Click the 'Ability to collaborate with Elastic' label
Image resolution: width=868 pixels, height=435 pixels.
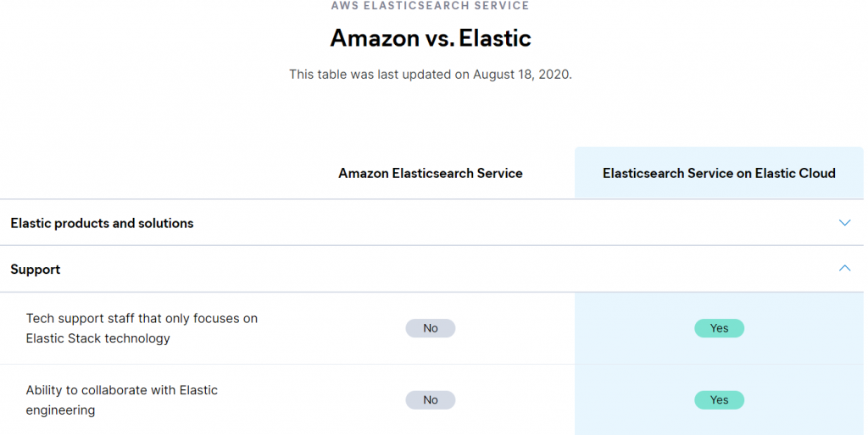point(121,390)
